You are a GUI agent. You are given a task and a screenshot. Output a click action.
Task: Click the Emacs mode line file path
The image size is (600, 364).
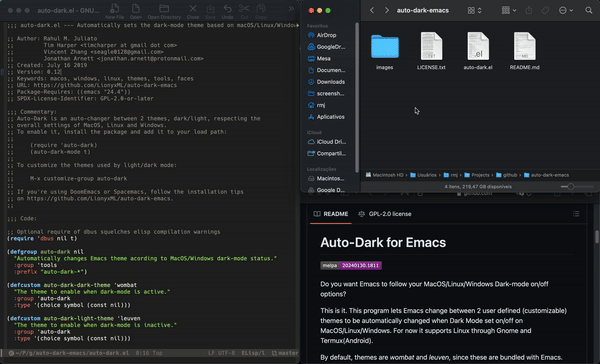pos(72,353)
